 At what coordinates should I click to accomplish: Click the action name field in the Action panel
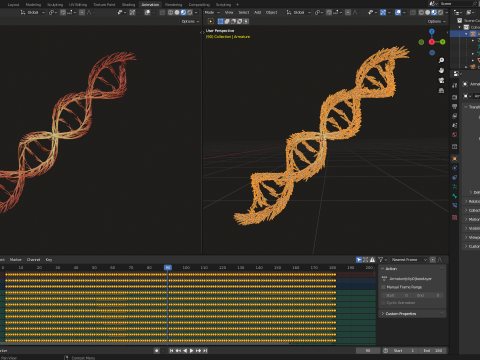[x=410, y=278]
